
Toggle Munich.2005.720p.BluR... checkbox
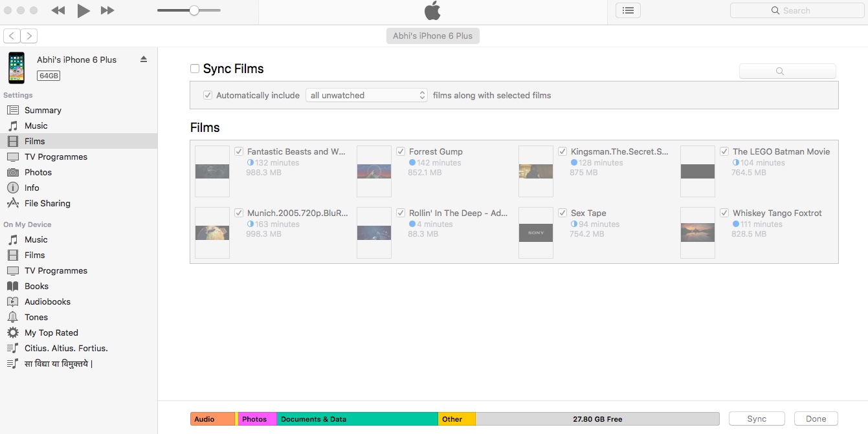pyautogui.click(x=239, y=213)
